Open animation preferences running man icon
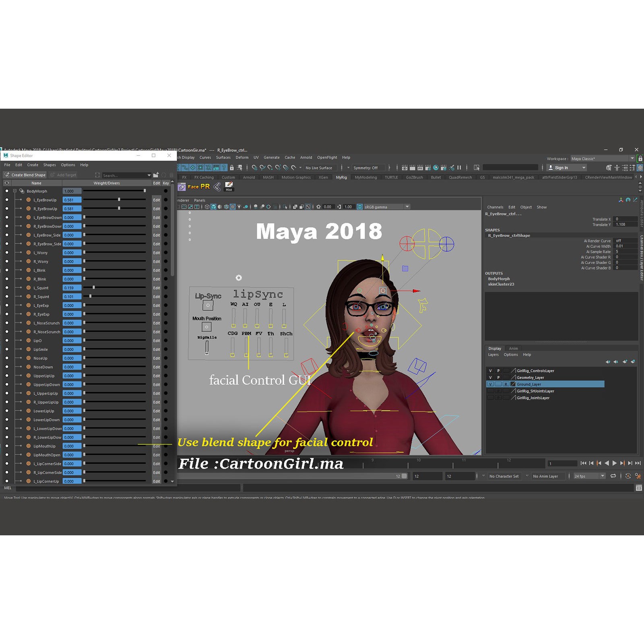 [x=638, y=476]
